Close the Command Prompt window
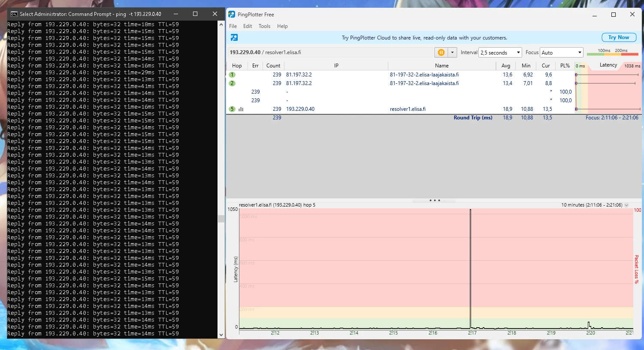 [x=215, y=14]
